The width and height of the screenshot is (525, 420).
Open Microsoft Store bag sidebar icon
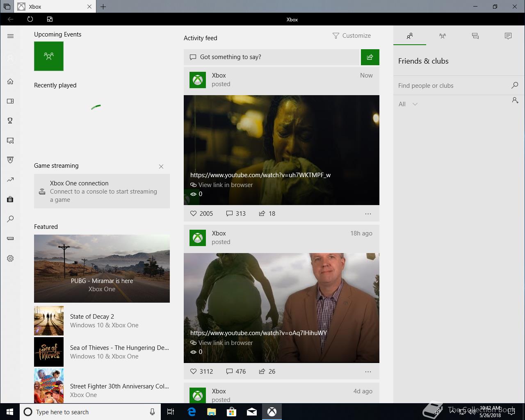10,199
